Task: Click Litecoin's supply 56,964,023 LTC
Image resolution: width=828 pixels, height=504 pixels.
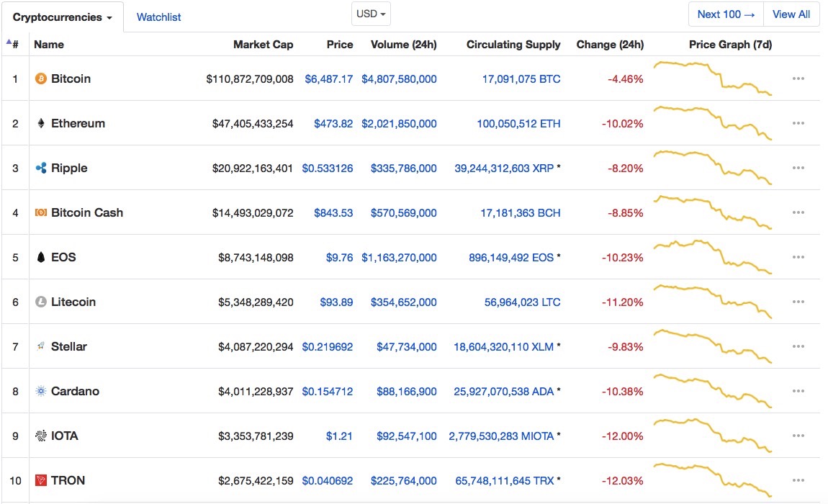Action: [522, 302]
